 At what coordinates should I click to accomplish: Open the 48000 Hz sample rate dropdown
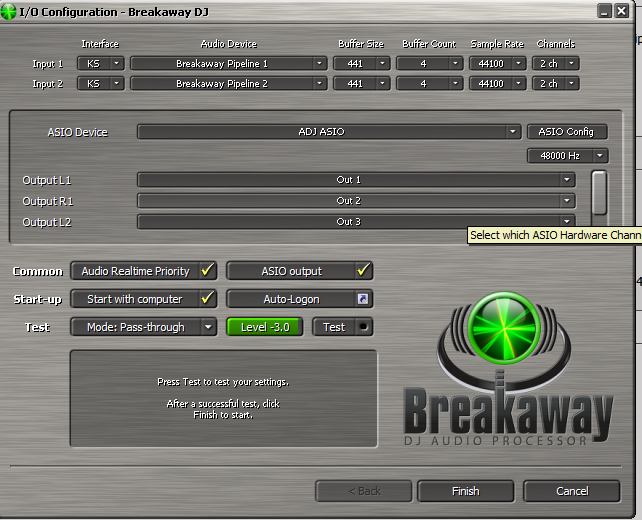[567, 156]
